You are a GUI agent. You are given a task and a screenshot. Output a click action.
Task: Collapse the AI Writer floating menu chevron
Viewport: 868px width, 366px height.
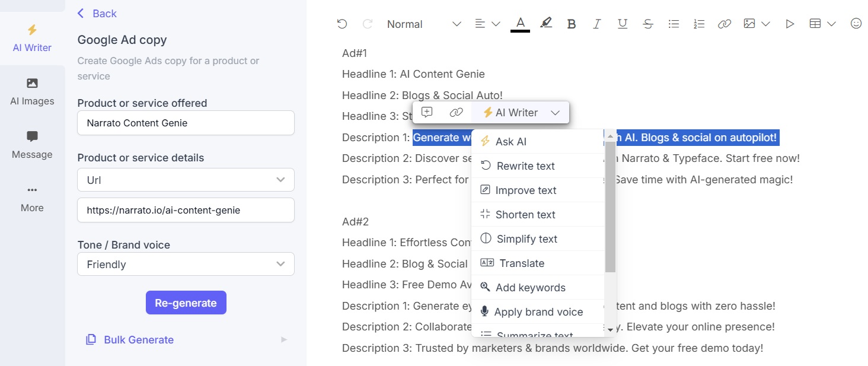click(x=555, y=113)
